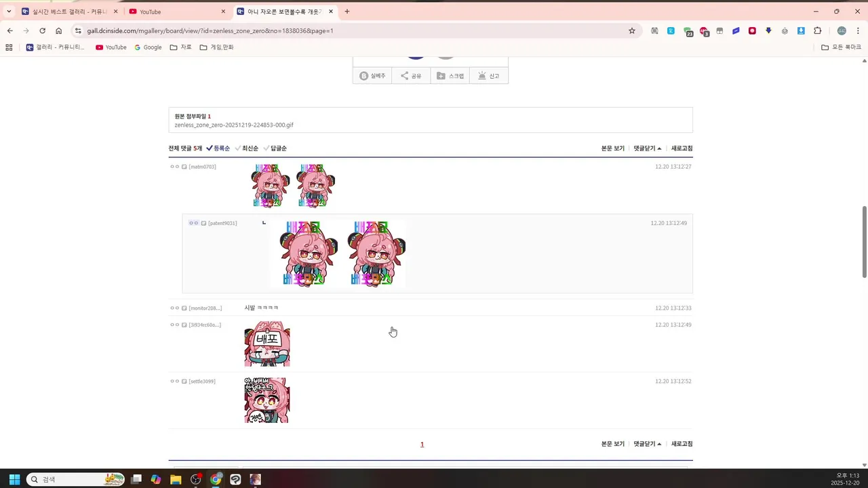Click the gallog icon next to patent9031

(x=203, y=223)
